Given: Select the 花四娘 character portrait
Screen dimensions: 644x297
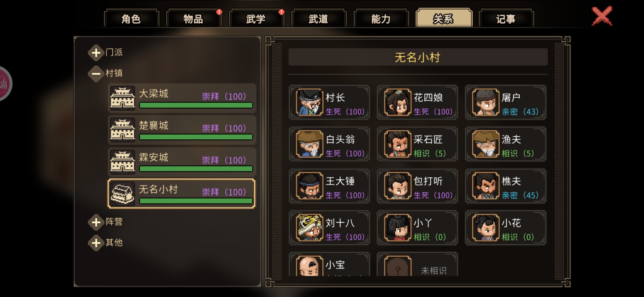Looking at the screenshot, I should tap(397, 102).
